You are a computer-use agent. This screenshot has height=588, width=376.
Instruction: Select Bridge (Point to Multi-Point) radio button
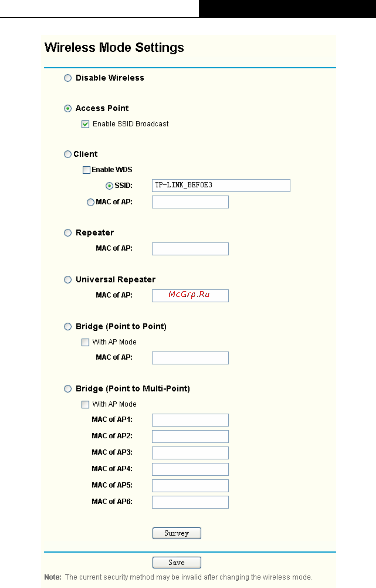(68, 389)
